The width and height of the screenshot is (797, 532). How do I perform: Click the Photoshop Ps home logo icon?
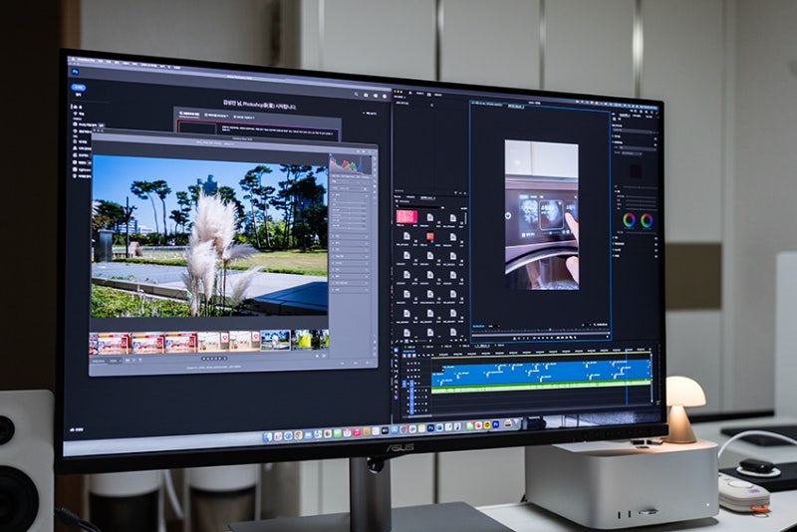pyautogui.click(x=76, y=72)
